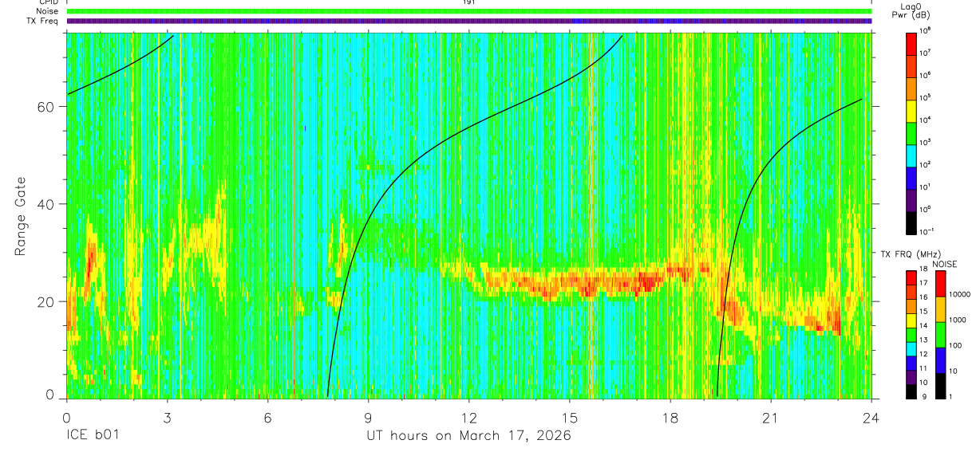Screen dimensions: 980x452
Task: Click the '17' TX FRQ tick label
Action: (923, 283)
